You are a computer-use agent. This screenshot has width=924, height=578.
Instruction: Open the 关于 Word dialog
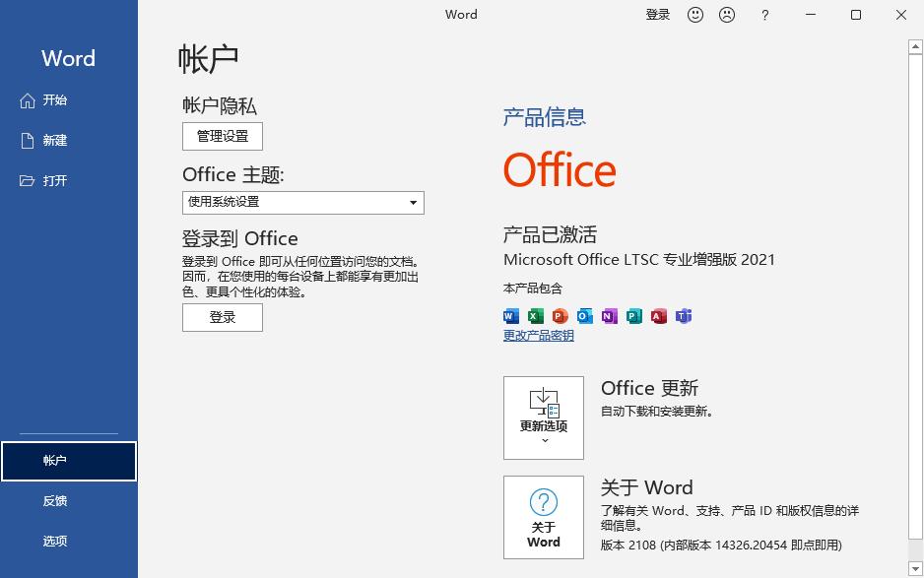543,517
